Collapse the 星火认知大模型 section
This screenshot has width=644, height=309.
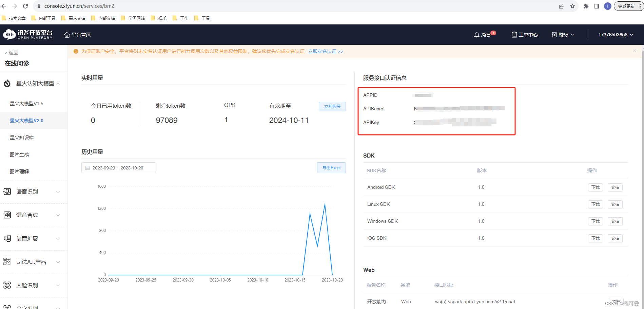pos(58,84)
